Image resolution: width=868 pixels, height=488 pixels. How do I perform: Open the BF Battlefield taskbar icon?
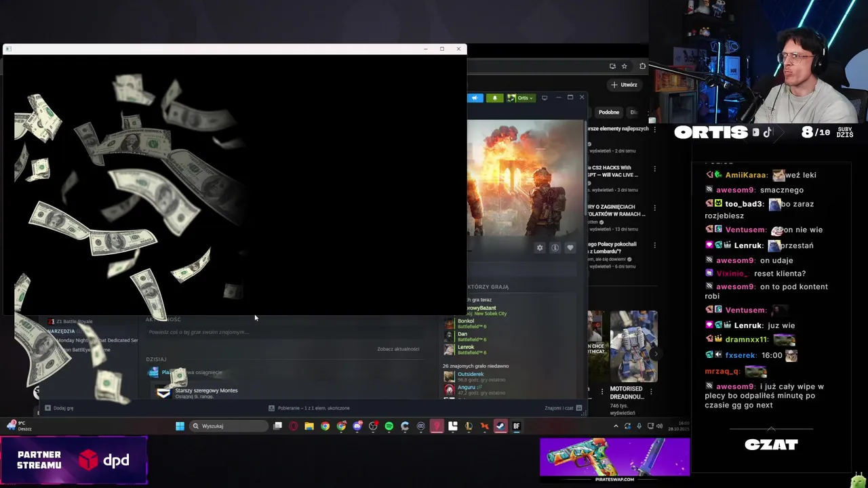tap(516, 426)
